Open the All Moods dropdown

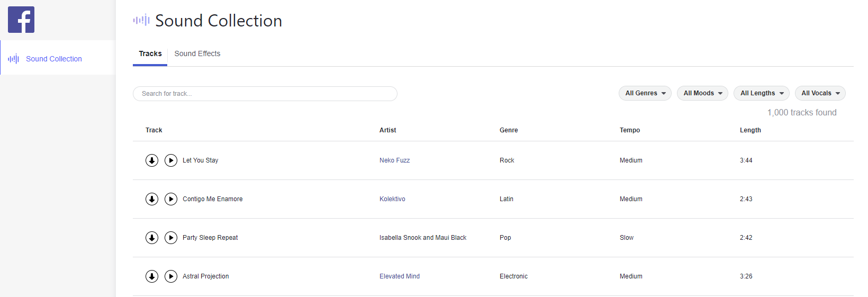click(x=702, y=93)
